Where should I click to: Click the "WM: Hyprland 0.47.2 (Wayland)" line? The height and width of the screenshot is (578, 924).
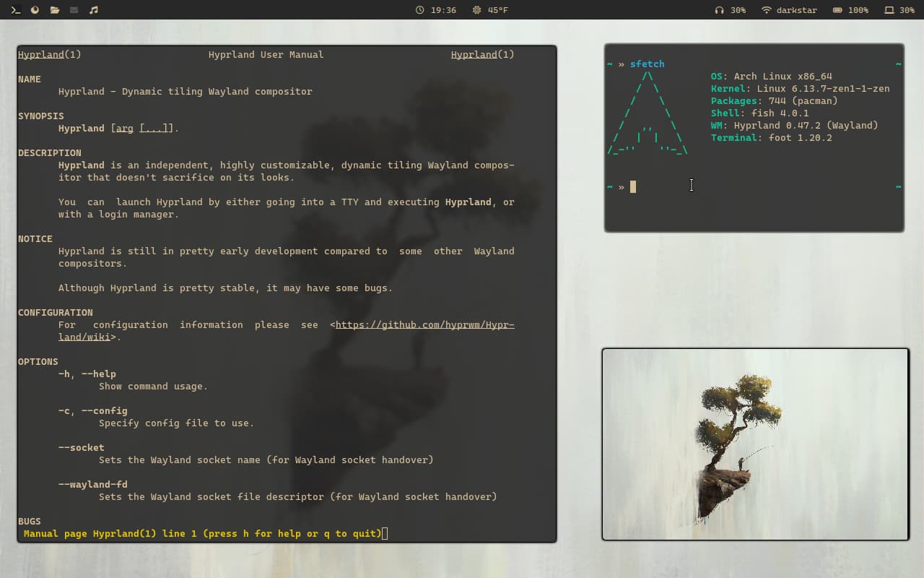[795, 126]
